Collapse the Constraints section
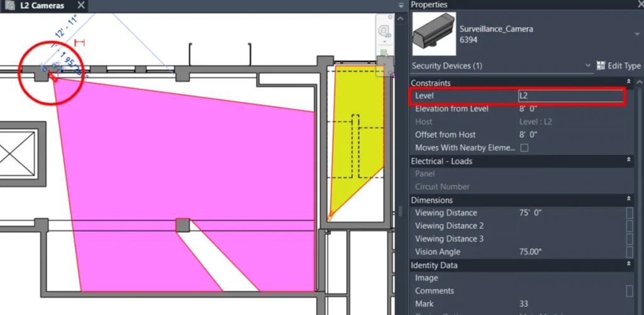This screenshot has height=315, width=644. pyautogui.click(x=629, y=82)
